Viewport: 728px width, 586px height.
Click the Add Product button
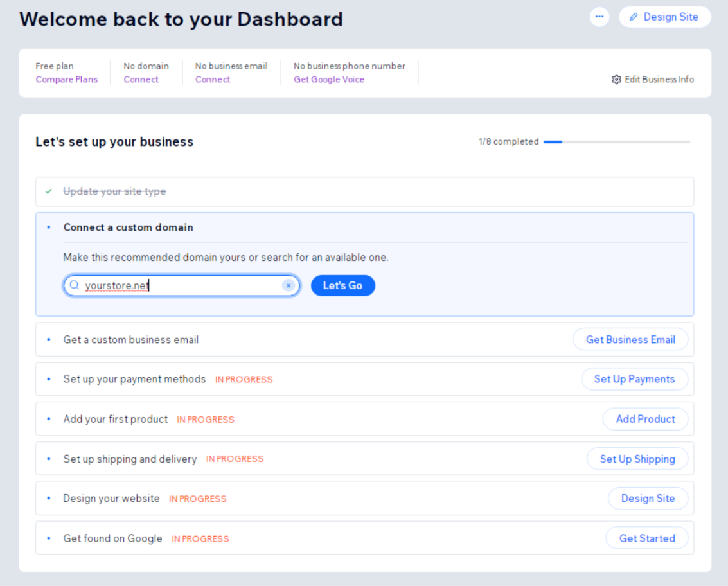pos(645,419)
